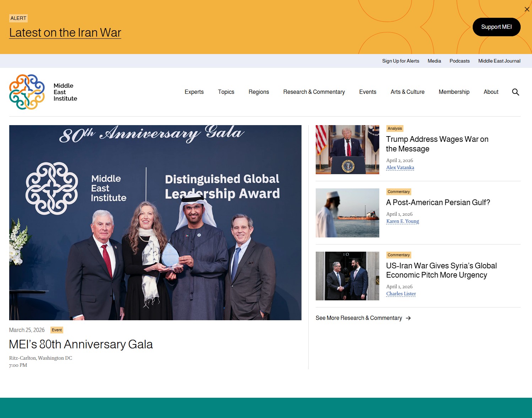
Task: Dismiss the alert banner with X
Action: (x=527, y=9)
